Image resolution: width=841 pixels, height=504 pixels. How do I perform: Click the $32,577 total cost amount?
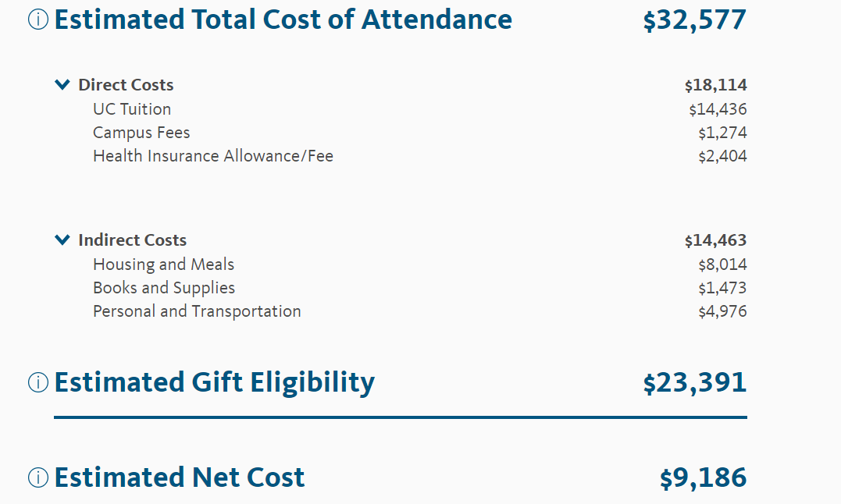[x=694, y=21]
